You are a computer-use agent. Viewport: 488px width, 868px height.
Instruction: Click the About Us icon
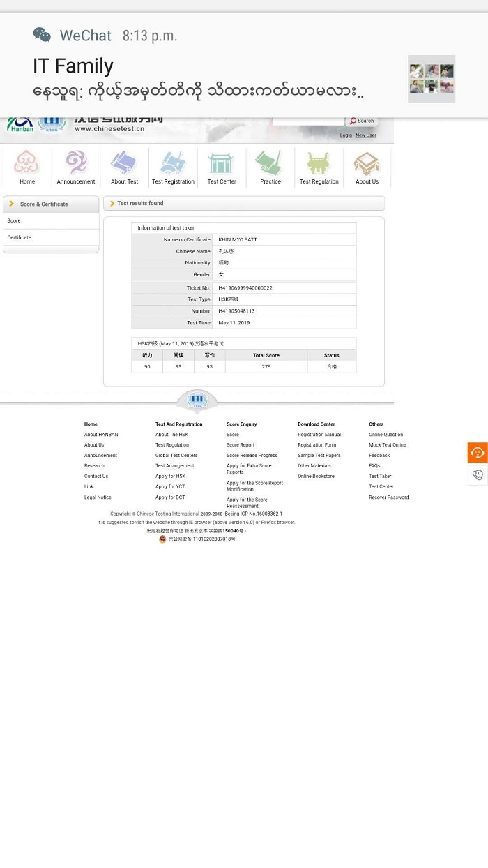point(367,164)
